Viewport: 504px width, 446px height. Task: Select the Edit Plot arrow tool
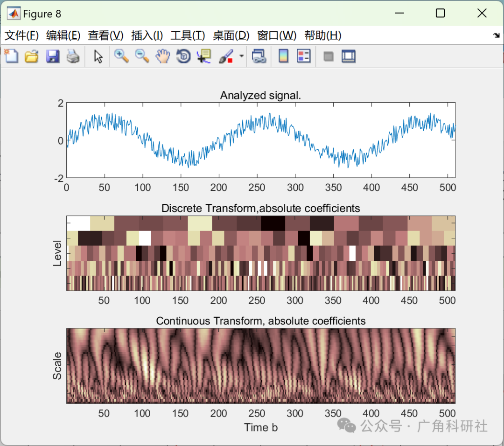(98, 56)
